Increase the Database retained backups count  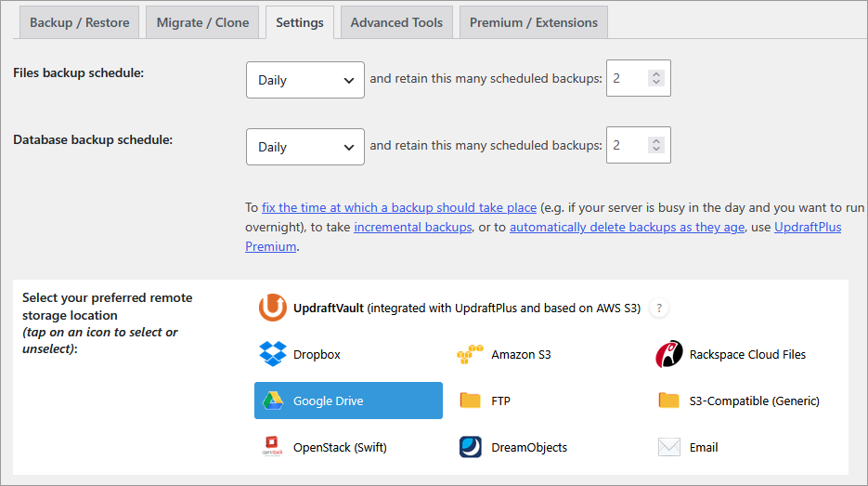656,140
